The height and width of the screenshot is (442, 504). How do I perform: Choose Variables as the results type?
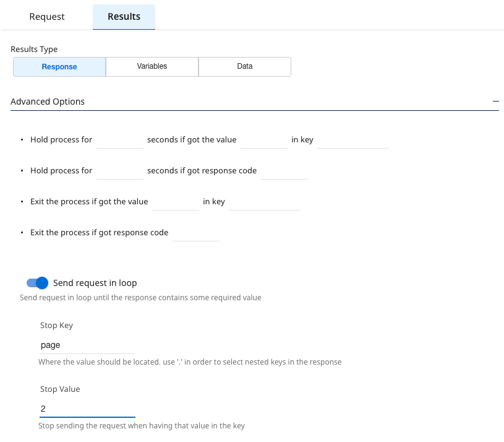point(152,67)
